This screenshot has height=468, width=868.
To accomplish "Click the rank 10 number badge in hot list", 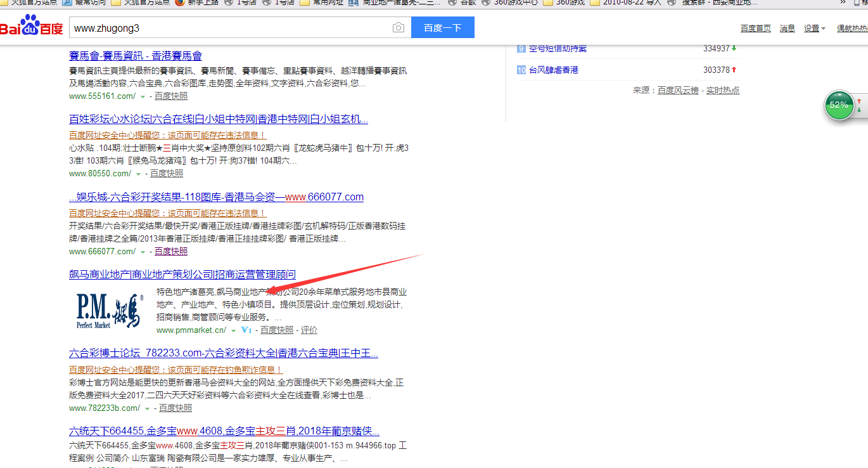I will [521, 70].
